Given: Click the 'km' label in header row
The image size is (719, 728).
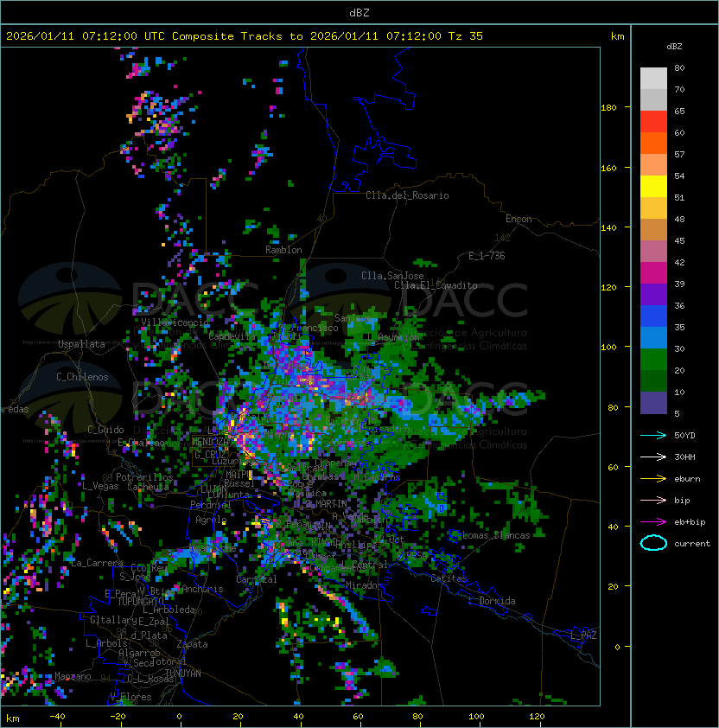Looking at the screenshot, I should coord(617,35).
